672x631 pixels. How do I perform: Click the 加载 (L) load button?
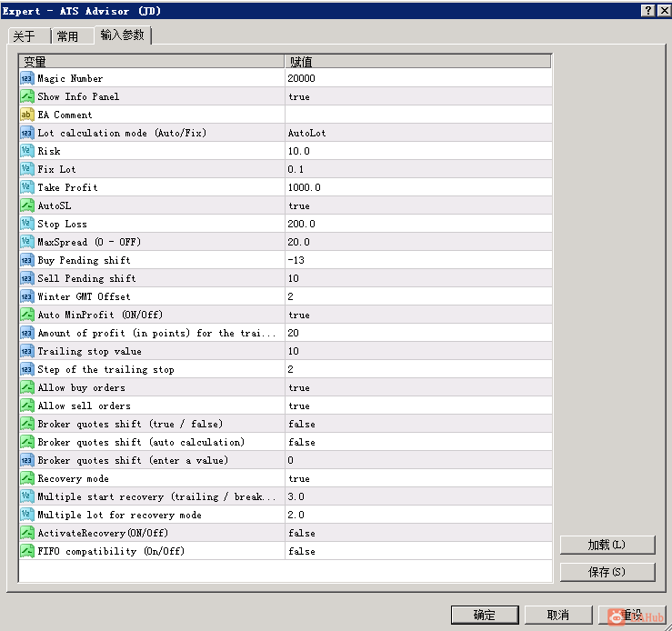click(607, 545)
